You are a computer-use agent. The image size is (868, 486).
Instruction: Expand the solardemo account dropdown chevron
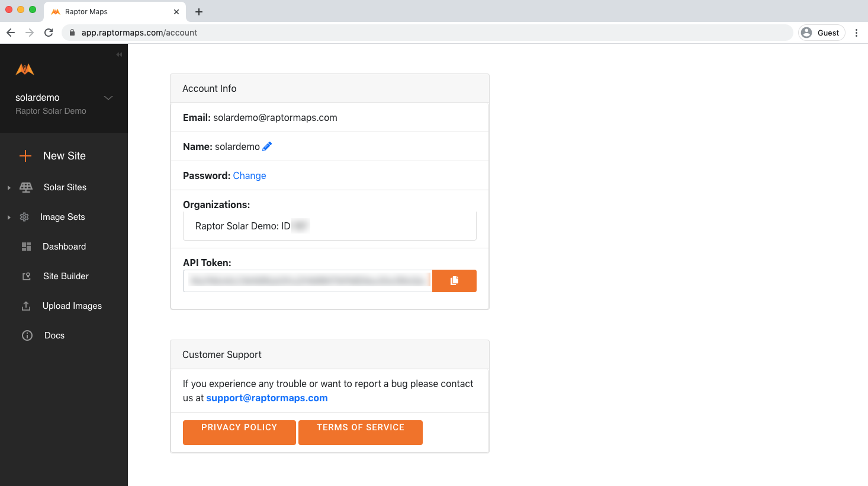coord(108,98)
